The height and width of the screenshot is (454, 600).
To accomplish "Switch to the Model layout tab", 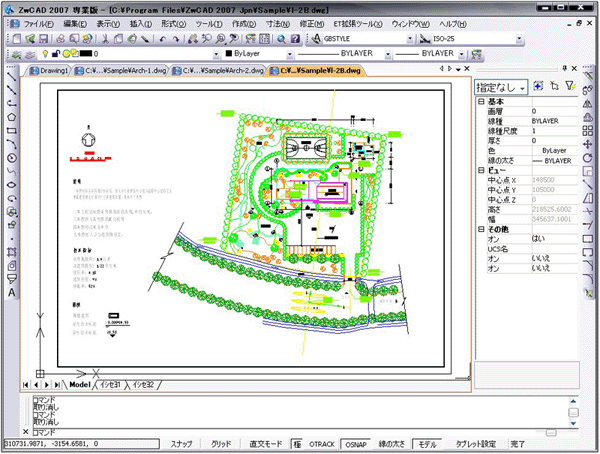I will pyautogui.click(x=80, y=384).
